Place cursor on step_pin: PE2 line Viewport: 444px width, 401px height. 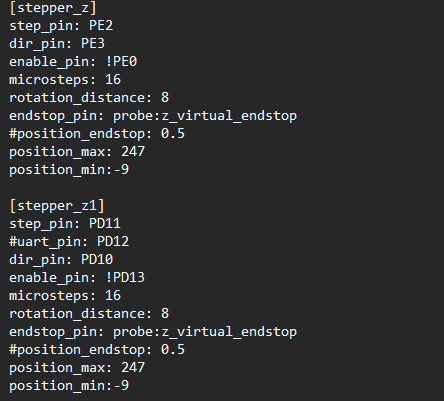[61, 26]
